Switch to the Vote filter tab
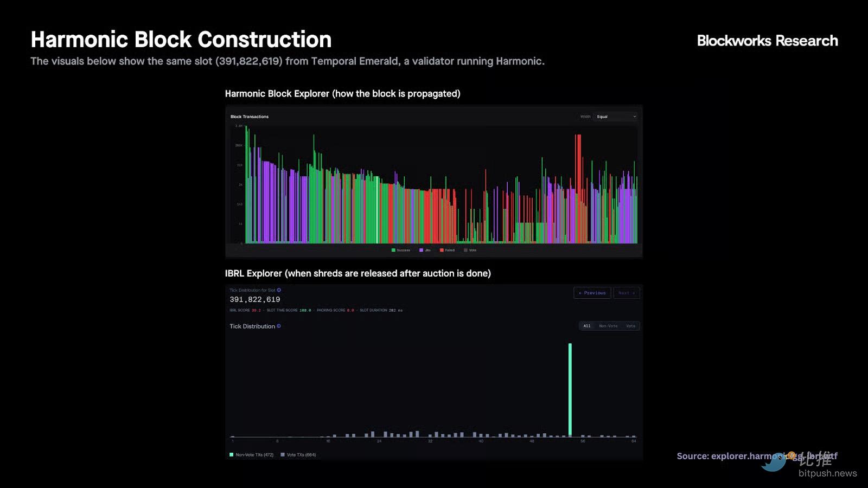The height and width of the screenshot is (488, 868). click(630, 326)
